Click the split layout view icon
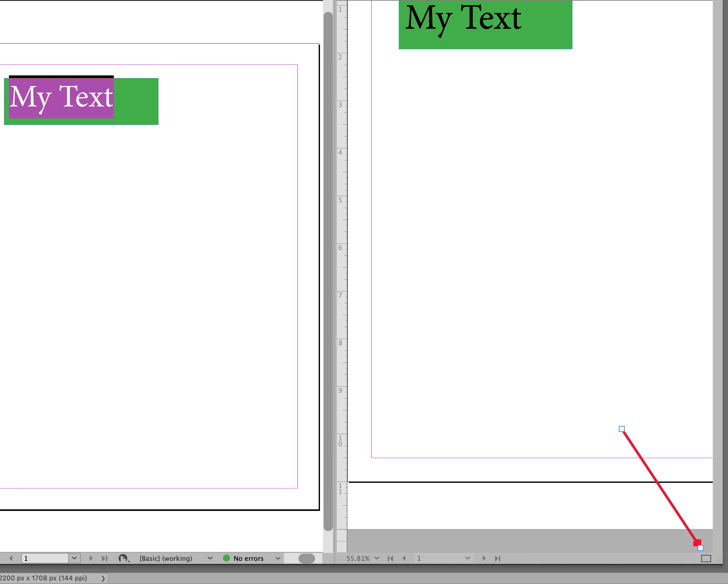Image resolution: width=728 pixels, height=584 pixels. pyautogui.click(x=706, y=559)
